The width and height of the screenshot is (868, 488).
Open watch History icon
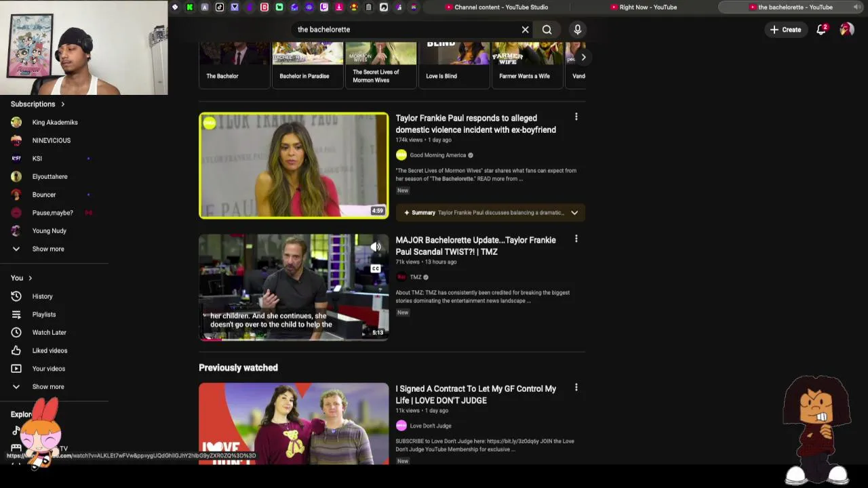[16, 296]
